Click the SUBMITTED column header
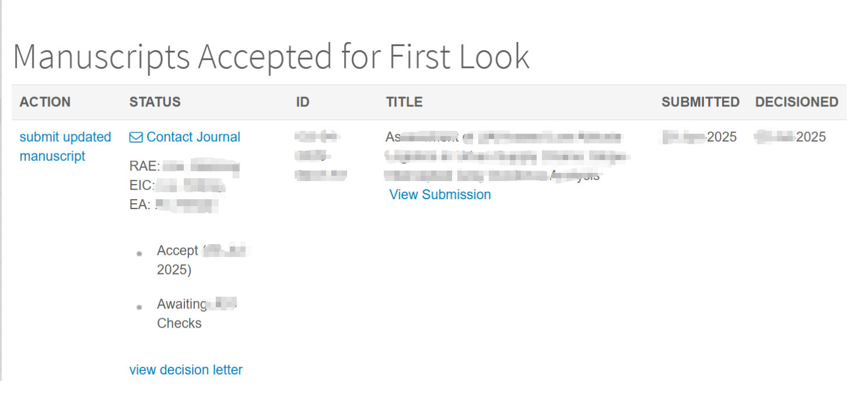 click(x=700, y=102)
